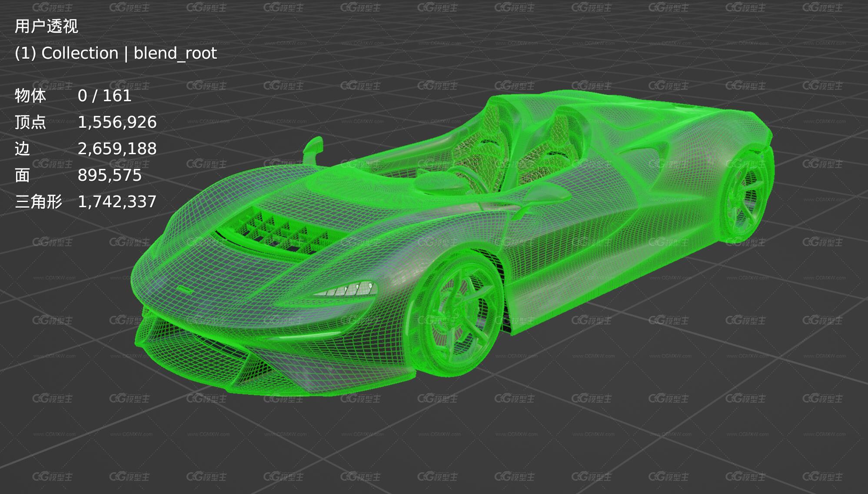Image resolution: width=868 pixels, height=494 pixels.
Task: Click the face count '895,575'
Action: [110, 176]
